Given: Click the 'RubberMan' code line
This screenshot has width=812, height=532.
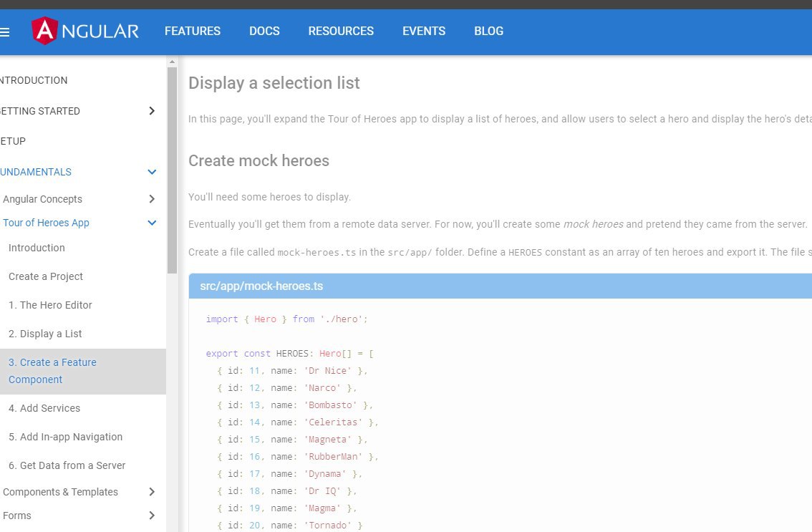Looking at the screenshot, I should pos(298,456).
